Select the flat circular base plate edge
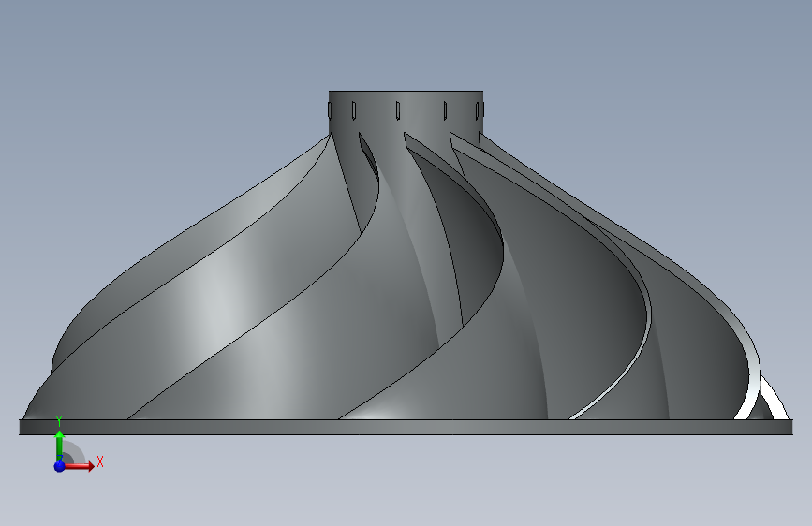The image size is (812, 526). (406, 427)
